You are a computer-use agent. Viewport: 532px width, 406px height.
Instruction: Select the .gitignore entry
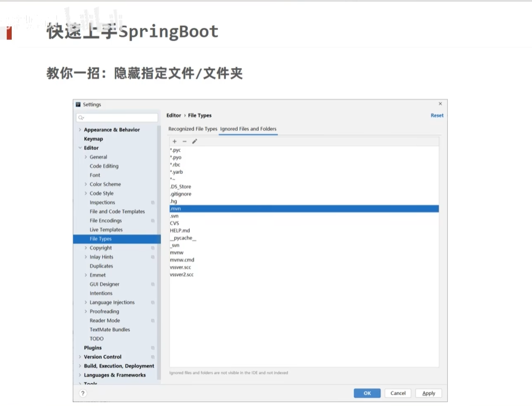tap(304, 194)
